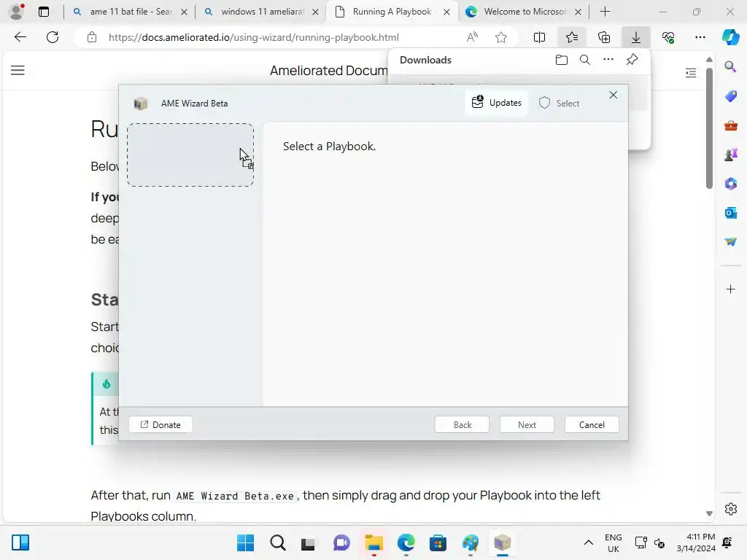The image size is (747, 560).
Task: Open Downloads folder icon in Downloads panel
Action: [562, 60]
